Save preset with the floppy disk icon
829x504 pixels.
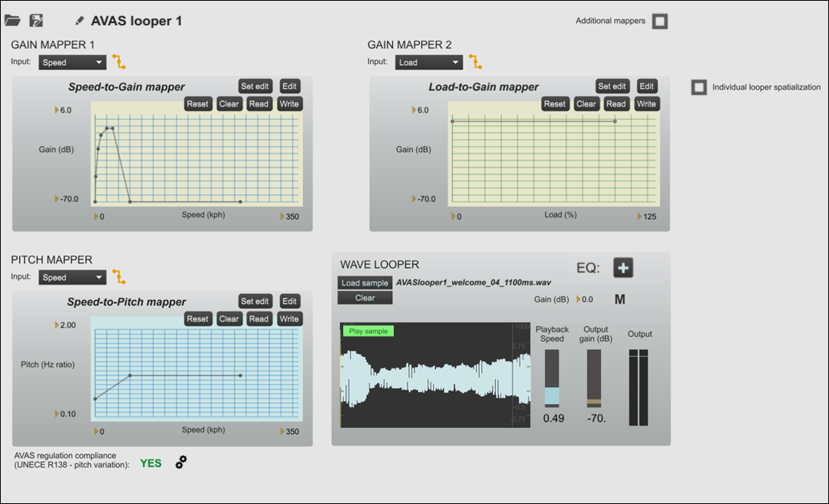pyautogui.click(x=36, y=21)
